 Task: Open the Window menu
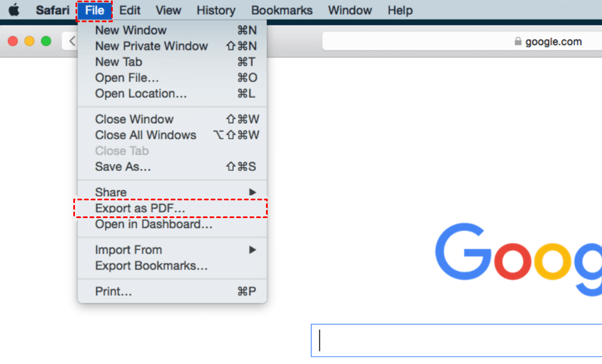[350, 11]
